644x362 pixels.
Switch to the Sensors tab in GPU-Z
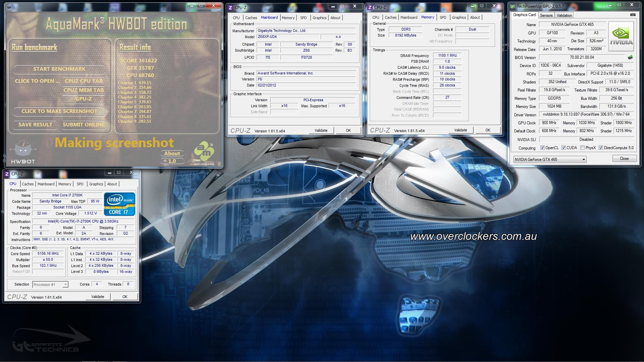pyautogui.click(x=546, y=15)
